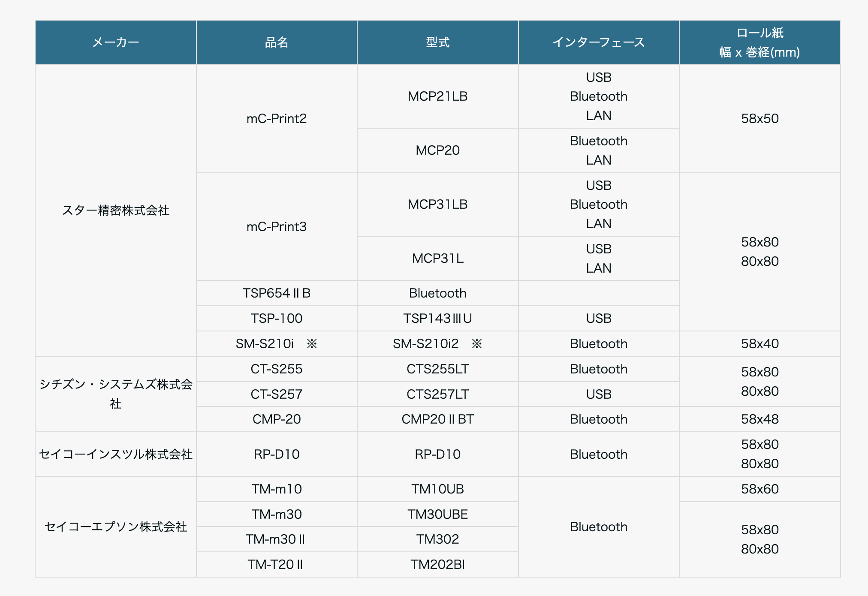Click the インターフェース column header

[x=598, y=42]
